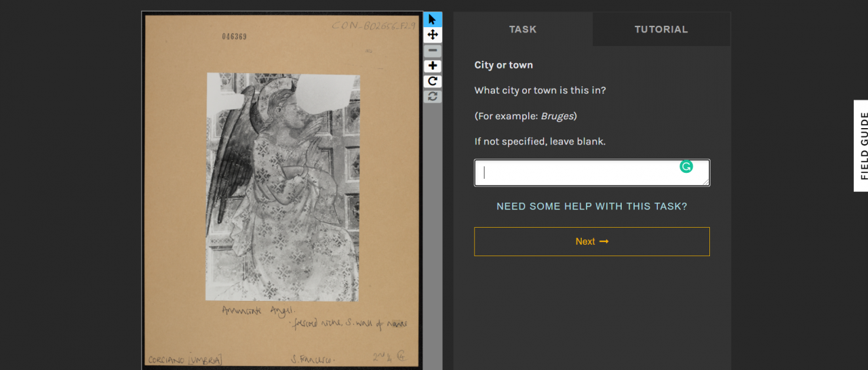The width and height of the screenshot is (868, 370).
Task: Open the TUTORIAL tab
Action: [661, 29]
